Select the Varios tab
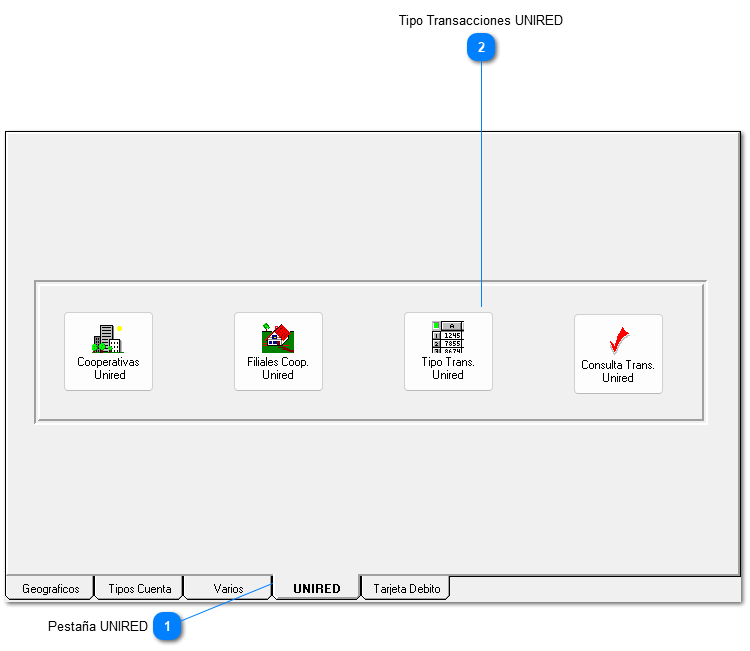 pos(228,589)
